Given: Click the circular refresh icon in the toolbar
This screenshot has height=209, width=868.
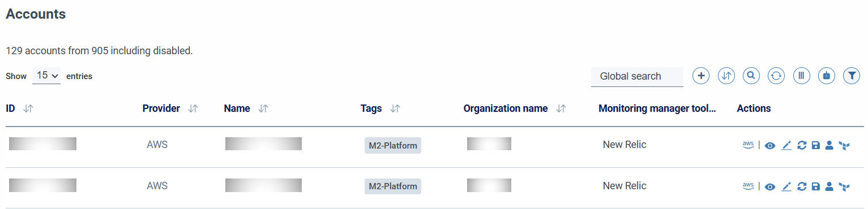Looking at the screenshot, I should click(776, 76).
